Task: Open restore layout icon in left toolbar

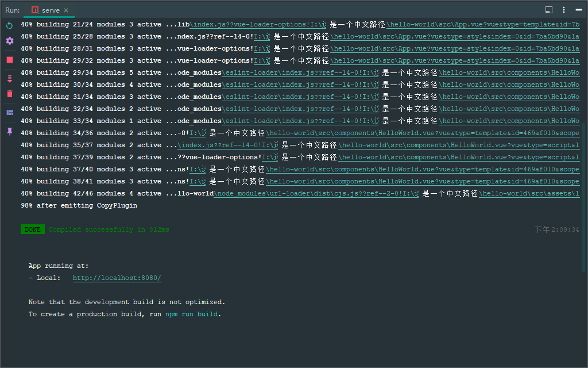Action: (10, 112)
